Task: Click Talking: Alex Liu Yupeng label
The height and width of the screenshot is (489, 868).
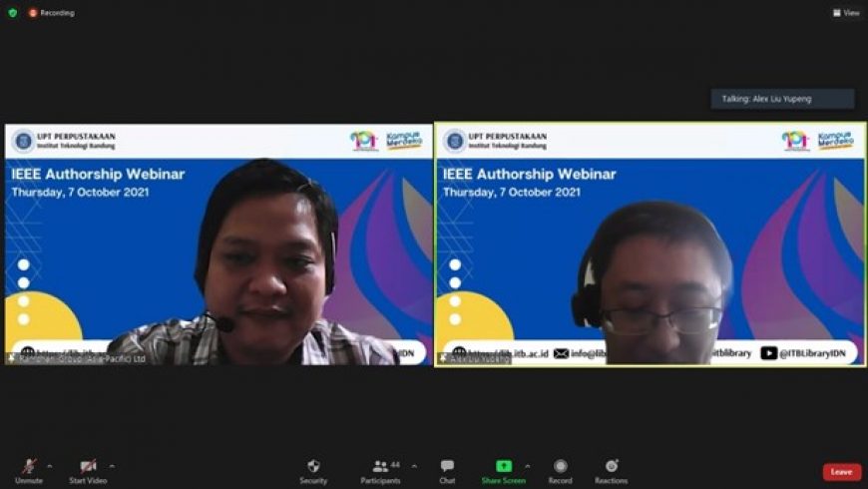Action: [x=782, y=99]
